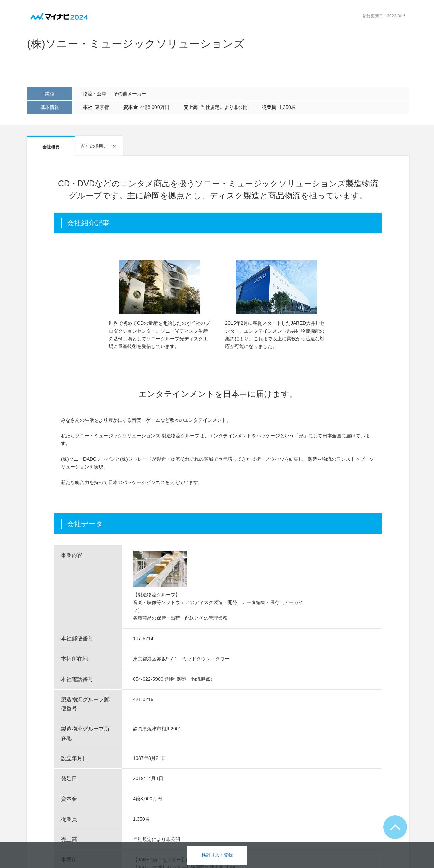Click postal code 421-0216
The width and height of the screenshot is (434, 868).
point(143,699)
